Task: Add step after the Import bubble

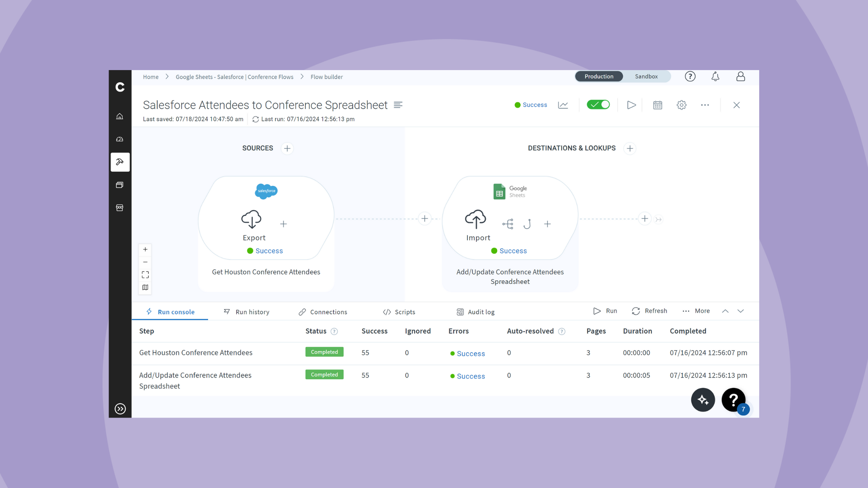Action: point(645,219)
